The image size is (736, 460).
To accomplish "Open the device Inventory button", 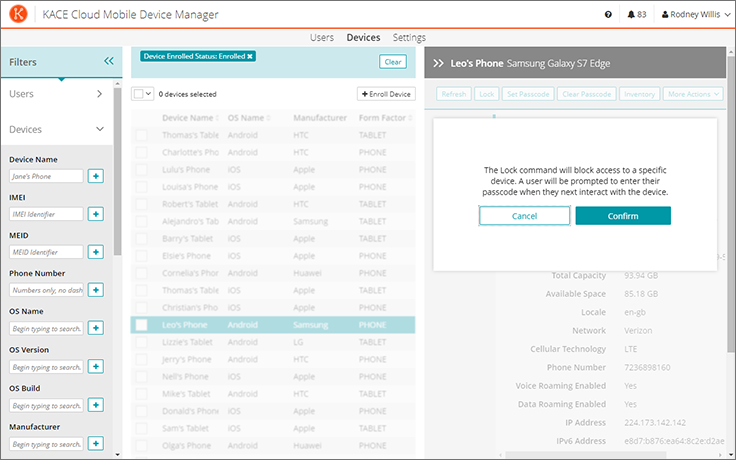I will 639,94.
